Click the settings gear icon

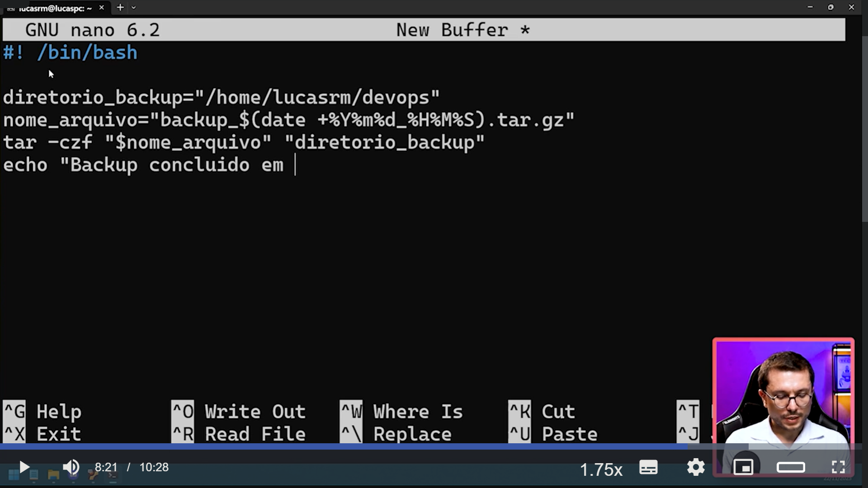pyautogui.click(x=696, y=467)
